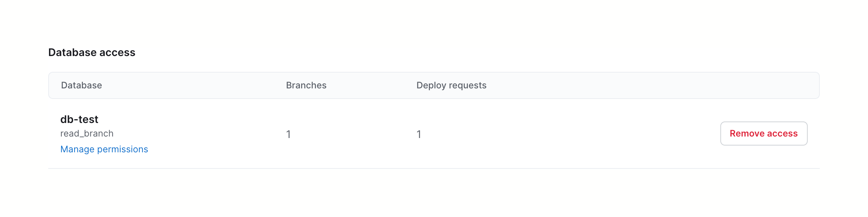
Task: Select the db-test database name
Action: (79, 119)
